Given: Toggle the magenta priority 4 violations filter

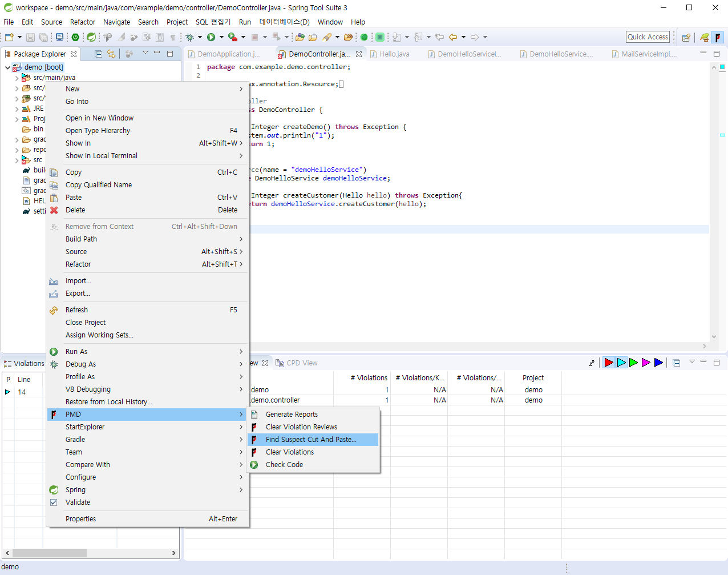Looking at the screenshot, I should 646,363.
